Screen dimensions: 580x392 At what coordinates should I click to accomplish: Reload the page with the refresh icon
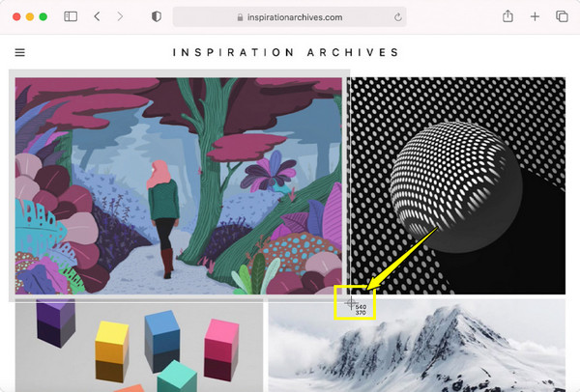pyautogui.click(x=398, y=17)
